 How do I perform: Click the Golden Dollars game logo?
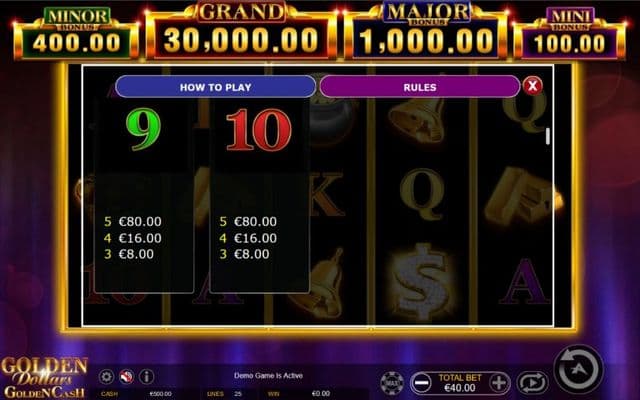pos(44,378)
